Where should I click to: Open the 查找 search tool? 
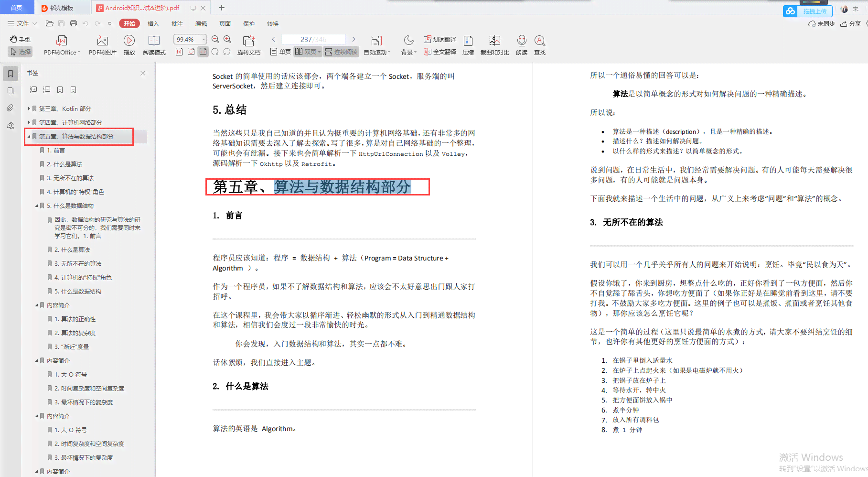[540, 45]
